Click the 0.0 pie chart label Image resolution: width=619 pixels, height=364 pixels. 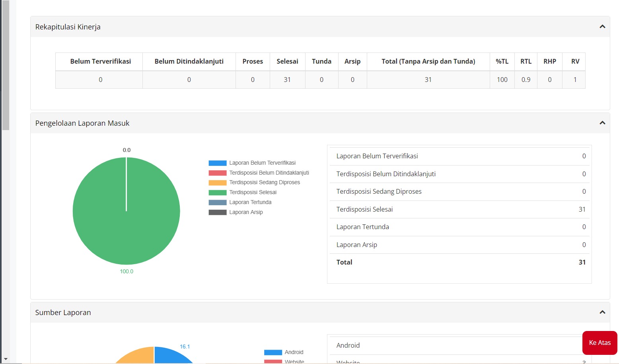(127, 150)
